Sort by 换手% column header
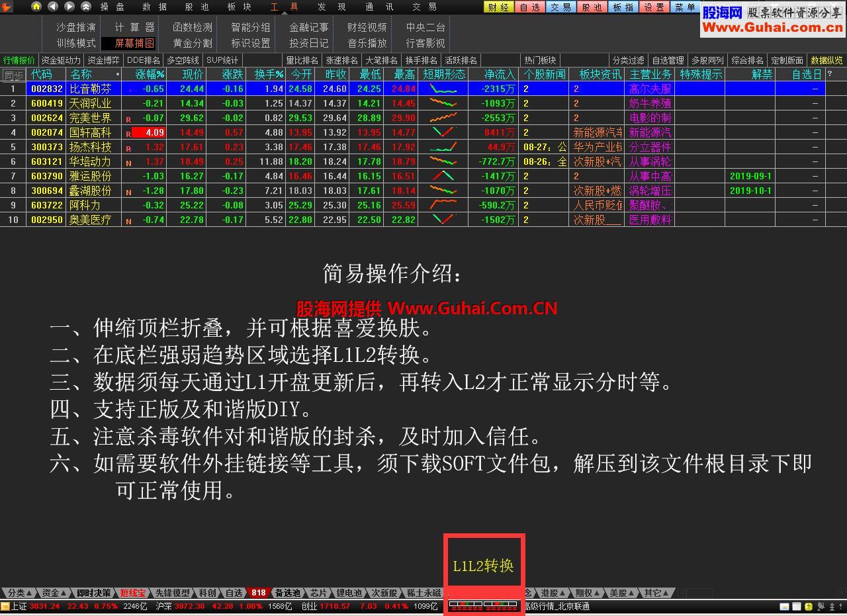This screenshot has width=847, height=616. click(269, 74)
